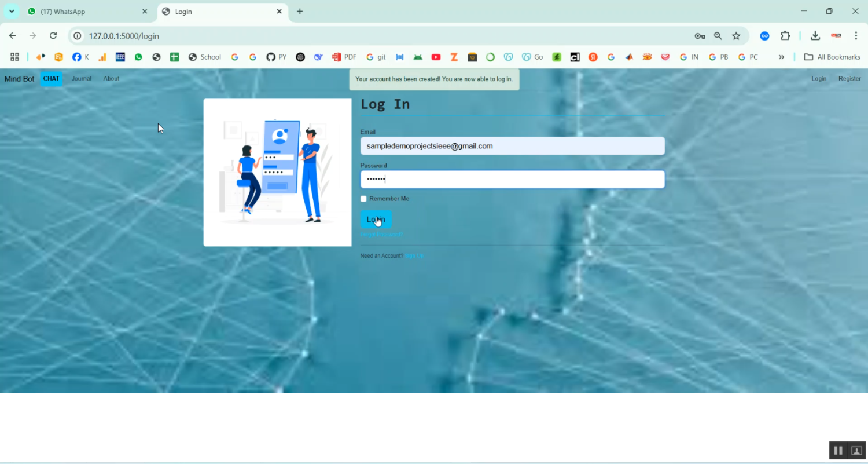Open the saved passwords key icon
The width and height of the screenshot is (868, 464).
coord(700,36)
